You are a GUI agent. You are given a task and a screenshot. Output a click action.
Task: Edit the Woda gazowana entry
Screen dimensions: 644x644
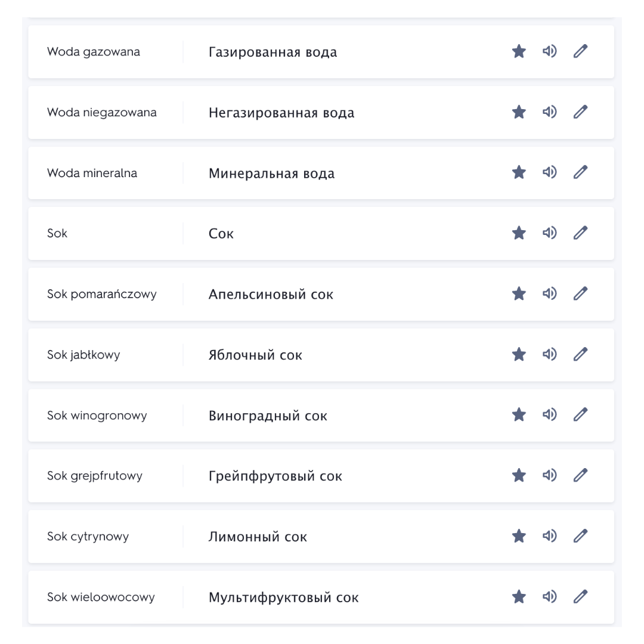pos(580,51)
